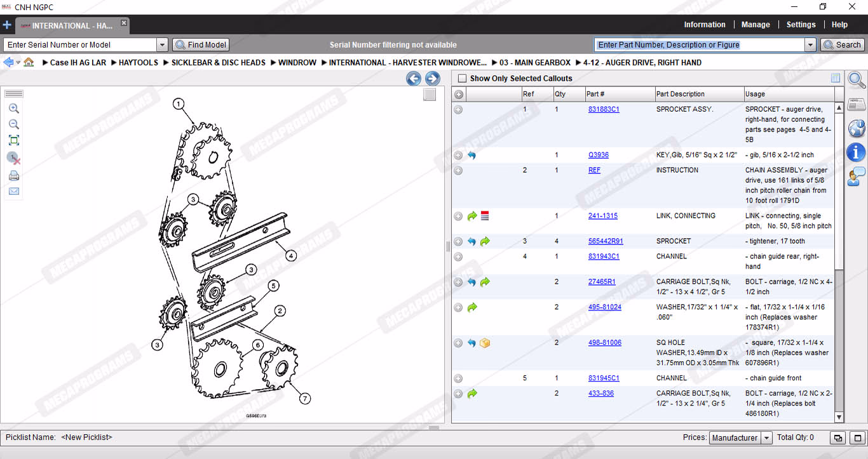Enable Show Only Selected Callouts checkbox
Viewport: 868px width, 459px height.
[462, 79]
